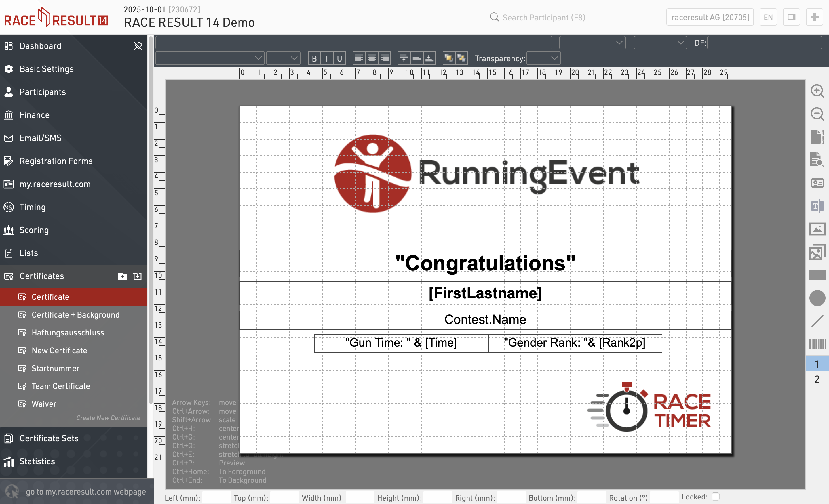Viewport: 829px width, 504px height.
Task: Switch to page 2 tab
Action: coord(817,379)
